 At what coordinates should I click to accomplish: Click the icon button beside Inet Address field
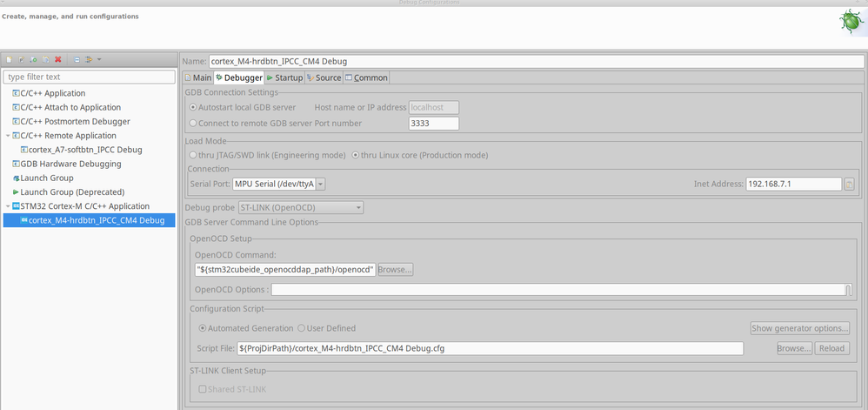point(849,184)
